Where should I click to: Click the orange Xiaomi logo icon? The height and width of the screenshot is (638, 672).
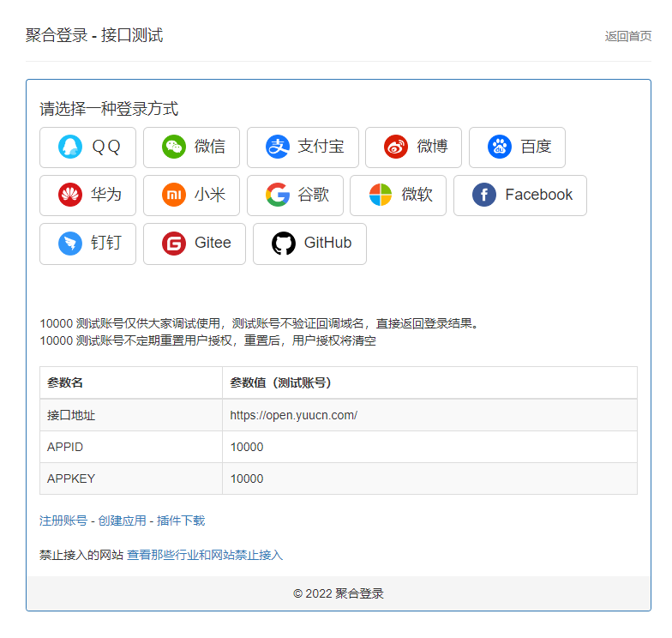coord(174,195)
